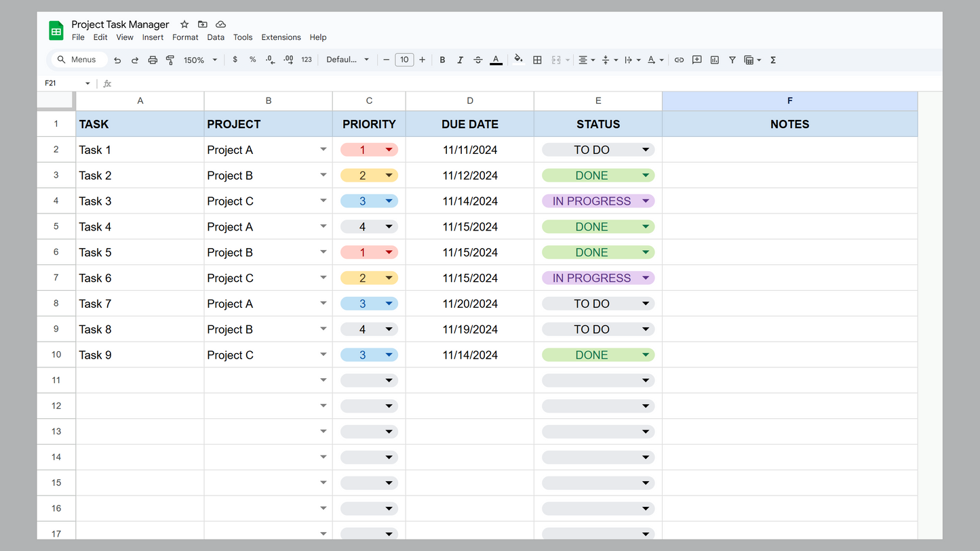
Task: Open the Format menu
Action: click(x=185, y=37)
